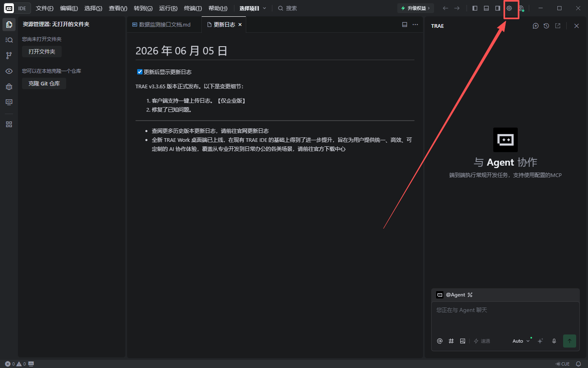The height and width of the screenshot is (368, 588).
Task: Click the 打开文件夹 button
Action: [x=42, y=52]
